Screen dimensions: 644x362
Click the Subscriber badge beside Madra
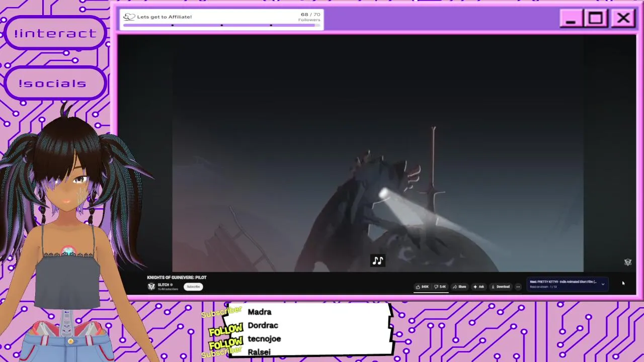click(221, 313)
